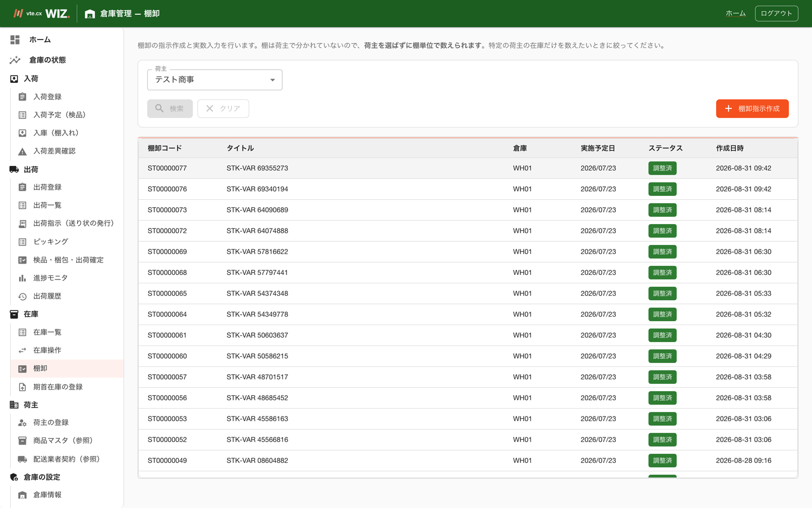
Task: Click 2026/07/23 in row ST00000068
Action: click(598, 273)
